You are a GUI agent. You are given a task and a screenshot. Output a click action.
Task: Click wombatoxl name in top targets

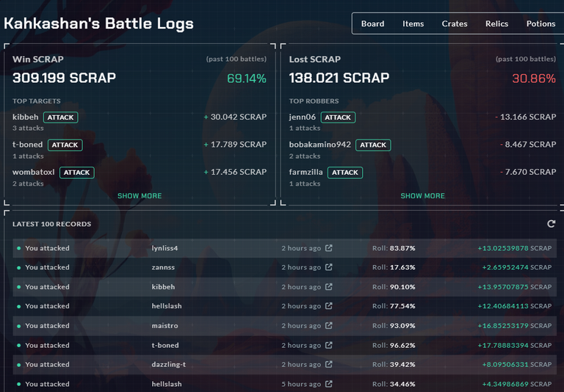click(34, 172)
